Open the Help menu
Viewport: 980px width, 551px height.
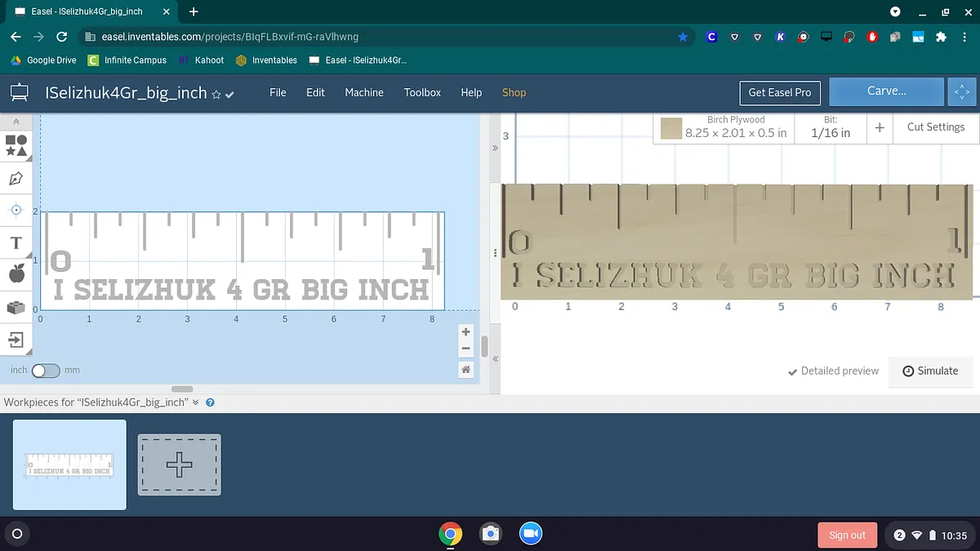coord(471,92)
